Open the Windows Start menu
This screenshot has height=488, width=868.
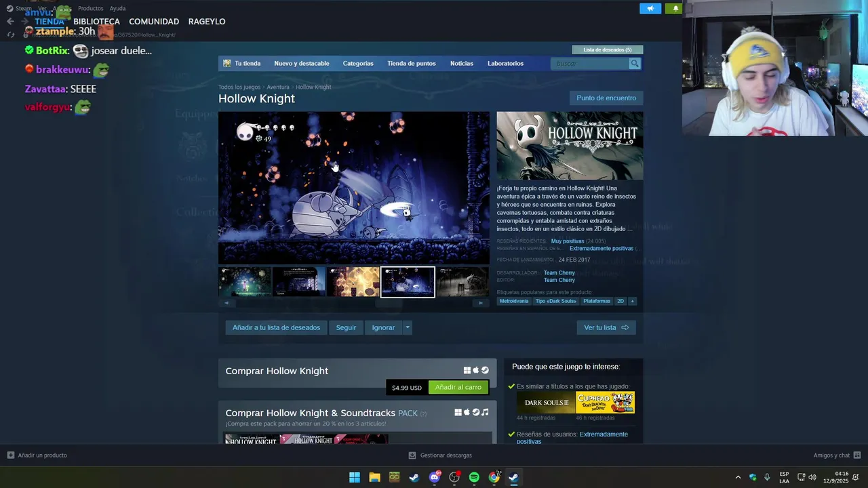tap(355, 477)
